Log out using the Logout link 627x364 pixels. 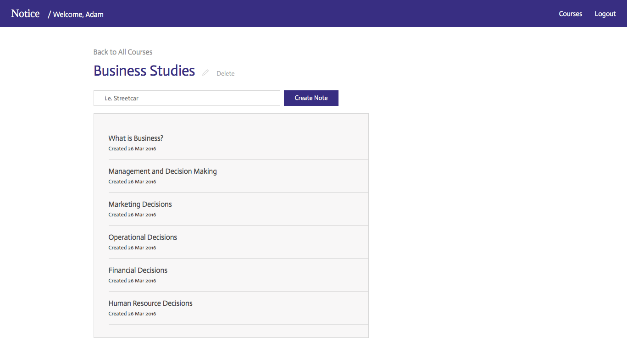click(605, 14)
